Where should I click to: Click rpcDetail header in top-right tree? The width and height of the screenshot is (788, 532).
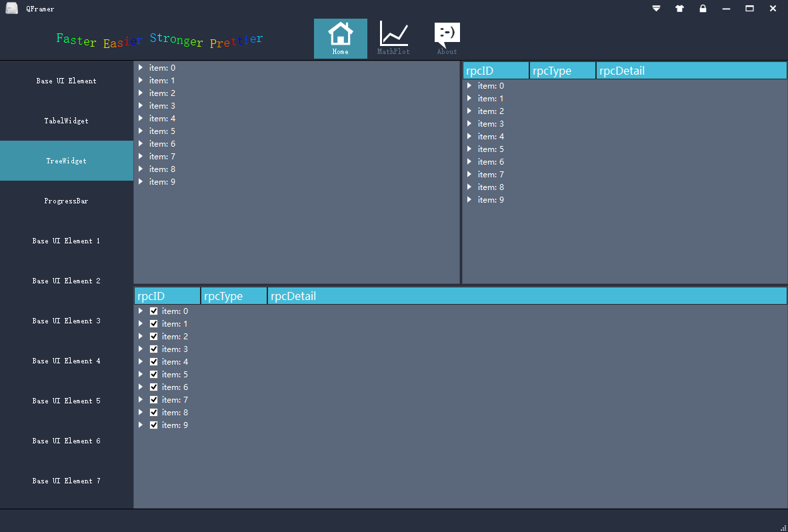click(x=691, y=70)
